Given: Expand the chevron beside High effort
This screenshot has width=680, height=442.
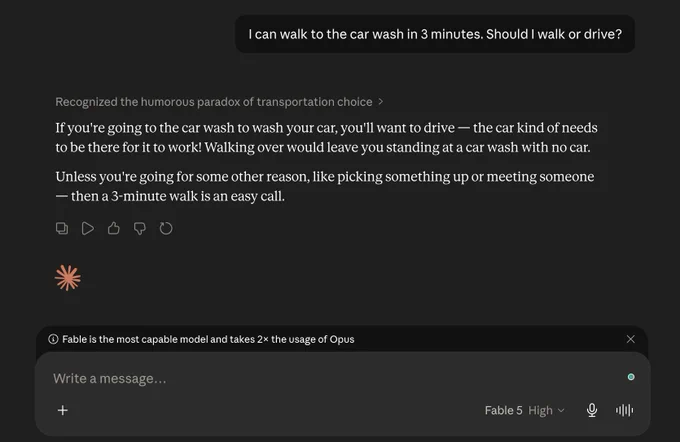Looking at the screenshot, I should point(561,410).
